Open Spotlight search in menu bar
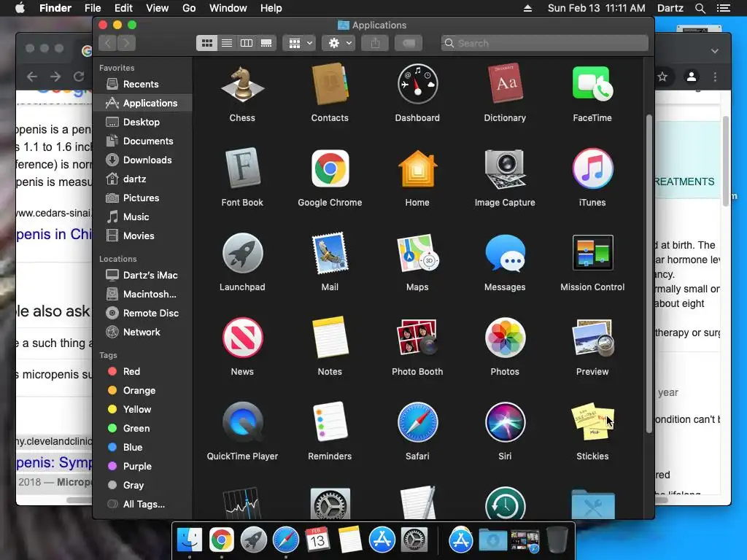 pyautogui.click(x=700, y=8)
